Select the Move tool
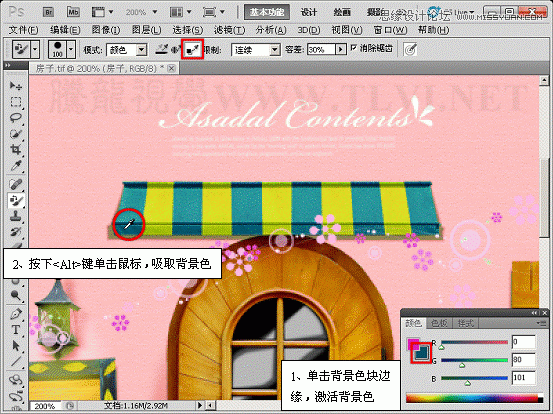The height and width of the screenshot is (414, 553). point(16,86)
